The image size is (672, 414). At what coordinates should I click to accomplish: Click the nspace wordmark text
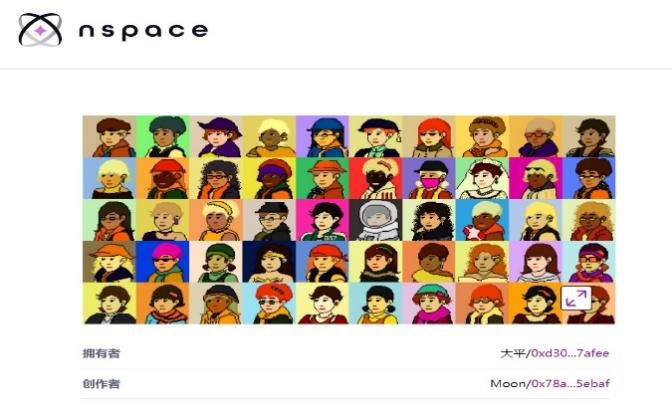(x=143, y=30)
